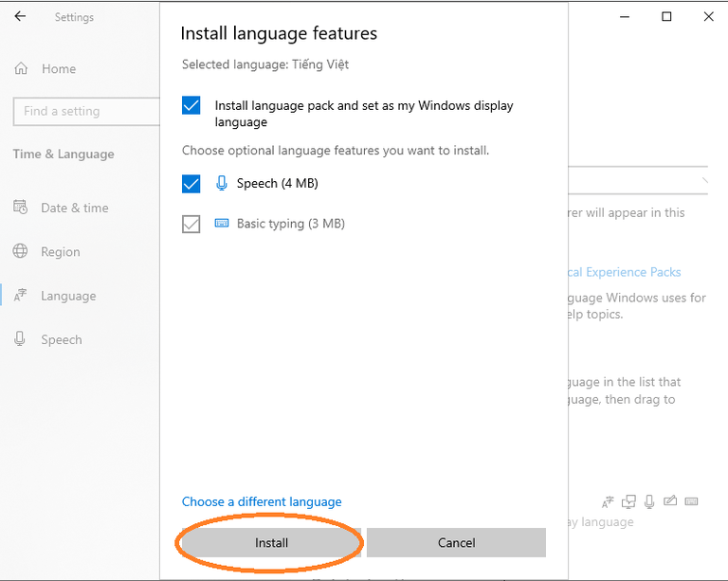Click the Basic typing (3 MB) checkbox
Viewport: 728px width, 581px height.
[x=191, y=224]
